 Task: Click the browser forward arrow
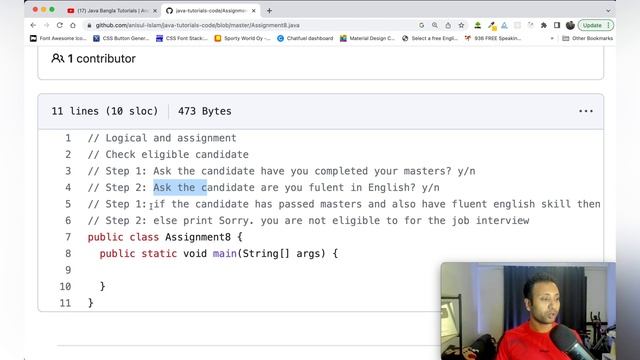click(x=47, y=25)
